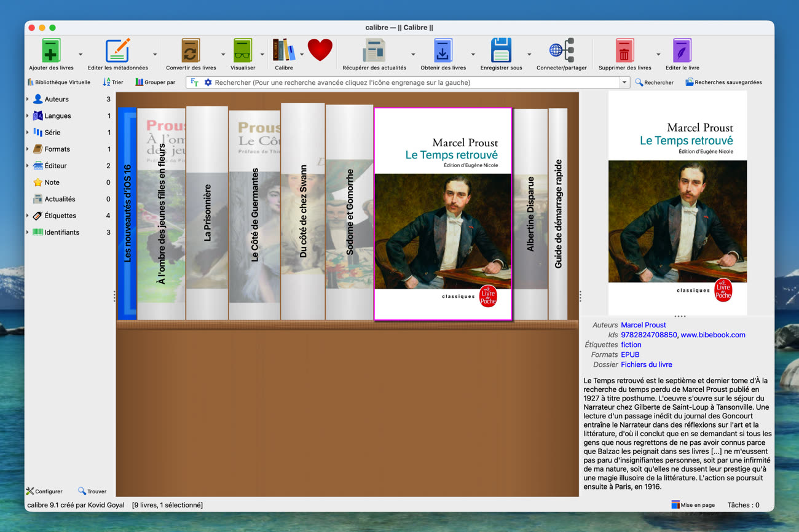
Task: Select La Prisonnière book spine
Action: [x=207, y=213]
